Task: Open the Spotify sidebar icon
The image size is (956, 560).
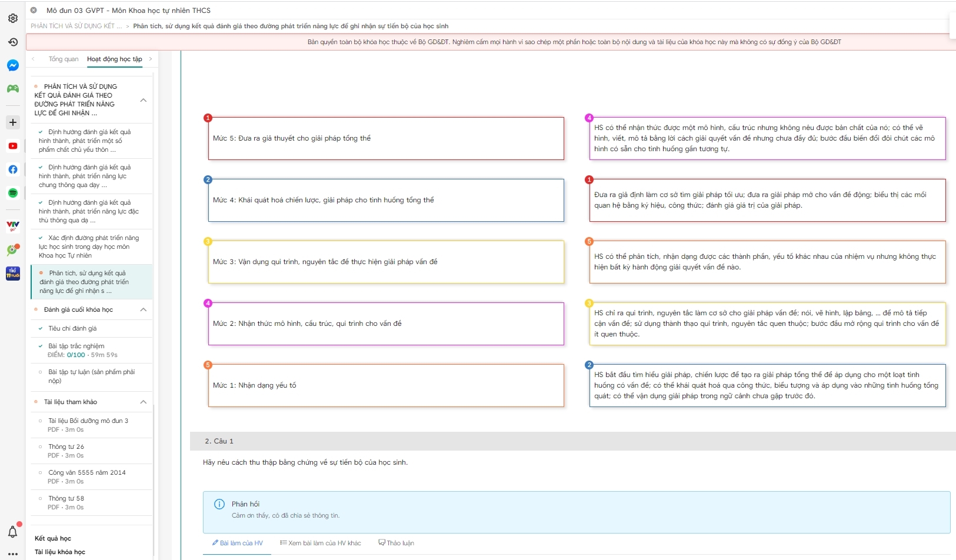Action: 12,193
